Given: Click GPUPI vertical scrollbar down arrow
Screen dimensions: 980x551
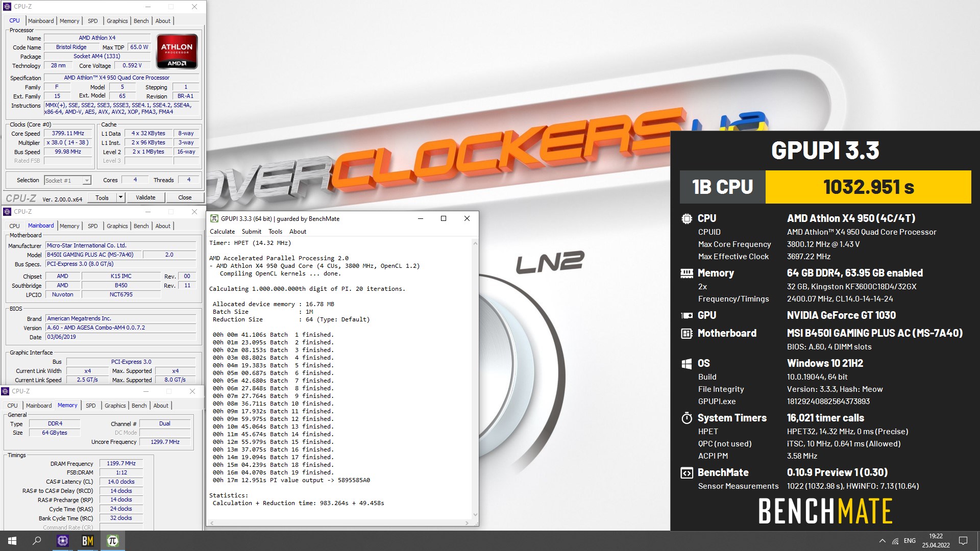Looking at the screenshot, I should coord(475,515).
